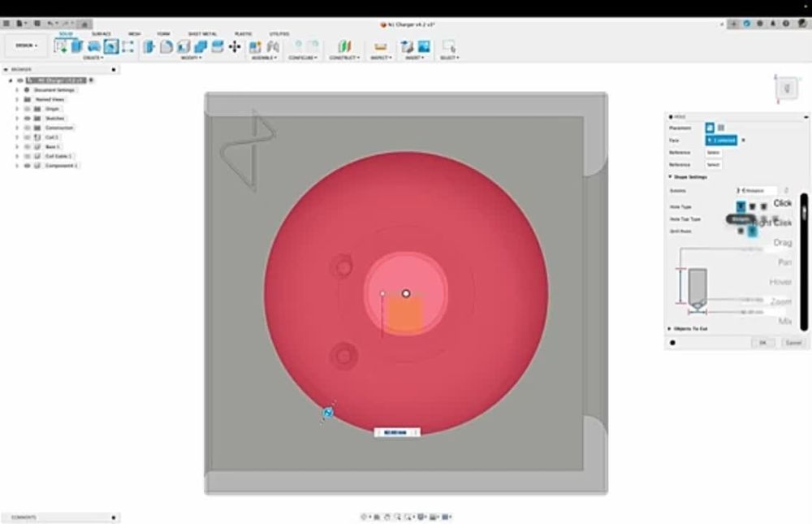
Task: Click the Hole tool in Create toolbar
Action: [110, 46]
